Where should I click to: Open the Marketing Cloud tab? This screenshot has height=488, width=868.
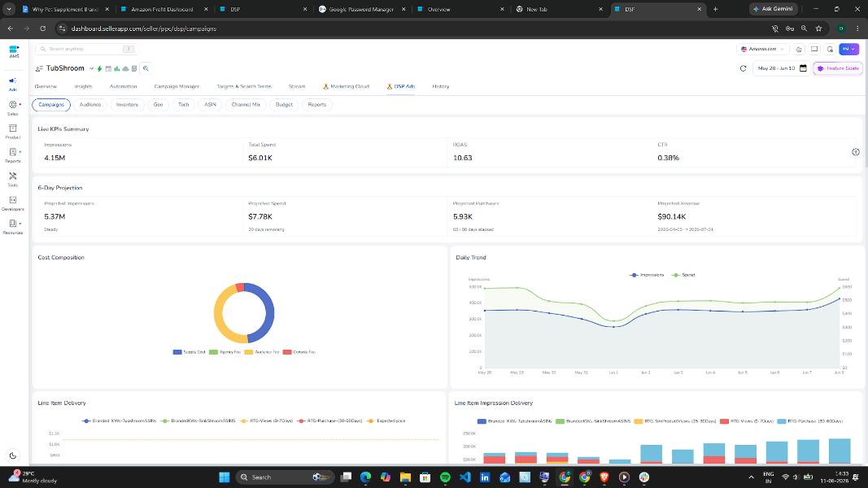click(x=346, y=86)
